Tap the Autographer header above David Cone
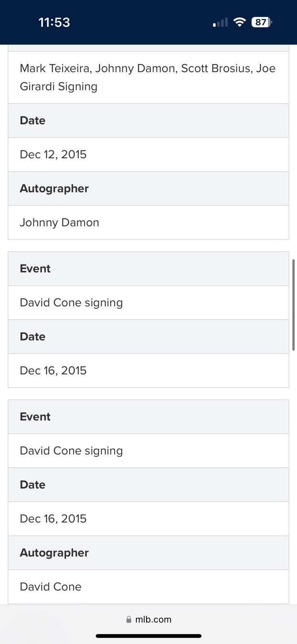Screen dimensions: 297x644 coord(54,553)
